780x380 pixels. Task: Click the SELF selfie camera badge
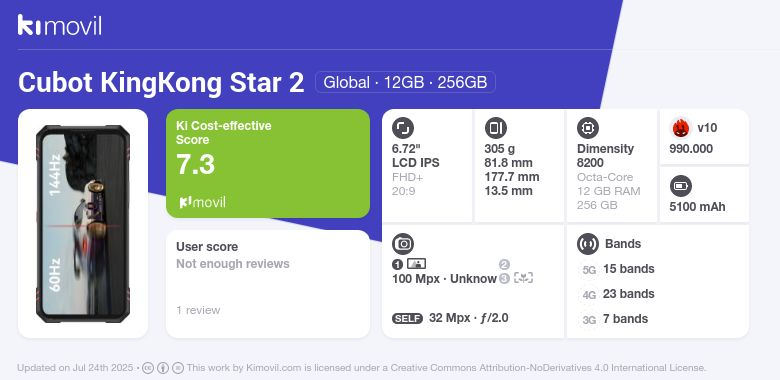407,318
